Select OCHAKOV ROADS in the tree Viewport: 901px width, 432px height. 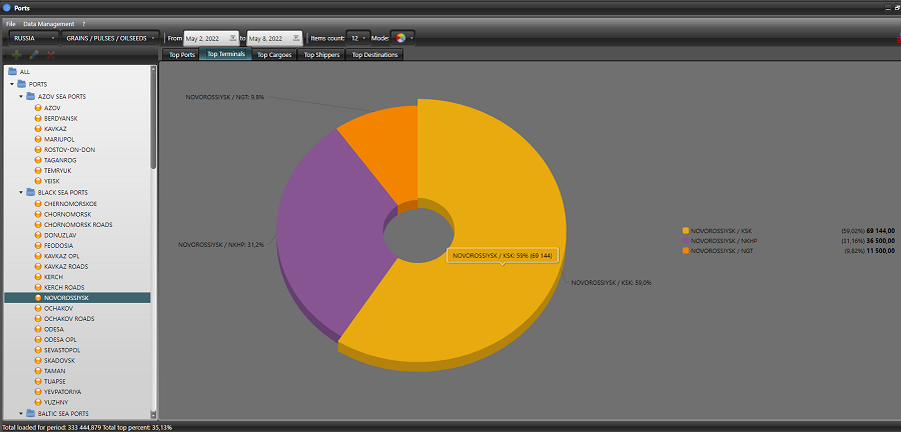coord(69,318)
